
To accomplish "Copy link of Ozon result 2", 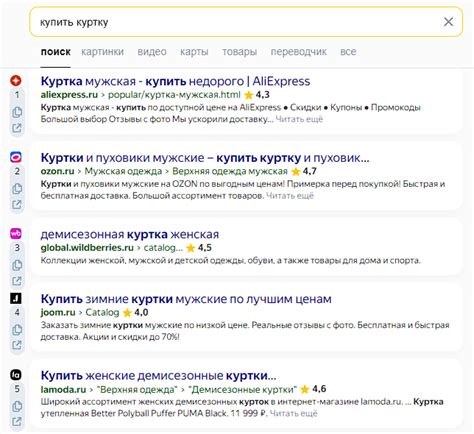I will coord(17,189).
